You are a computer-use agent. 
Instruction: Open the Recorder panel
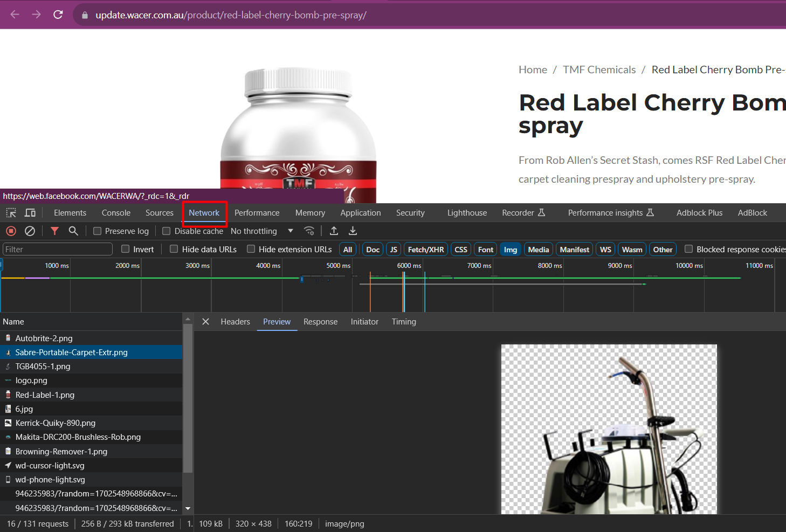523,213
